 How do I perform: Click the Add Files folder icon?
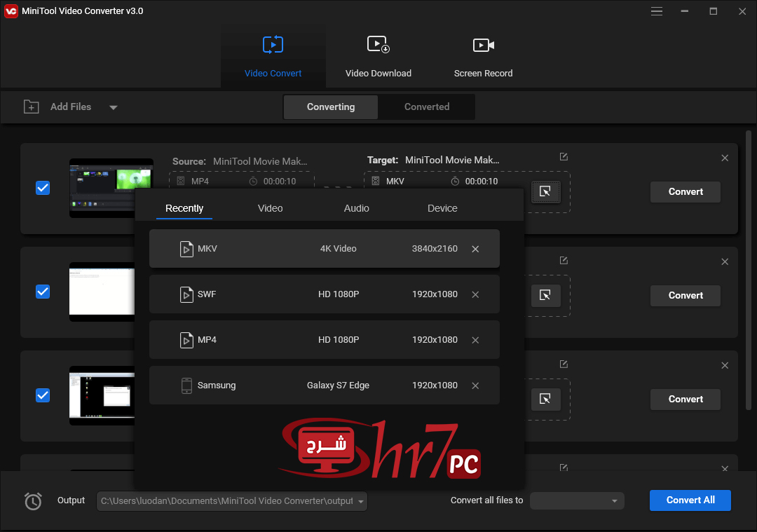(32, 107)
